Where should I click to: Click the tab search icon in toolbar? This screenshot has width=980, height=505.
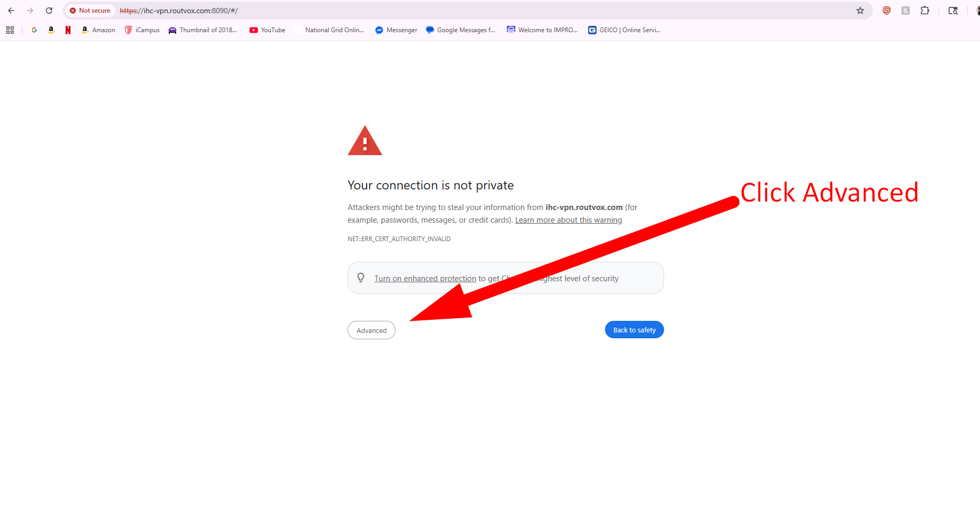(x=953, y=11)
